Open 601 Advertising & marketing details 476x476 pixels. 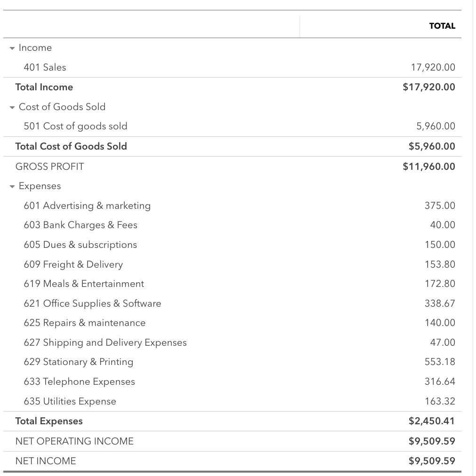point(87,206)
